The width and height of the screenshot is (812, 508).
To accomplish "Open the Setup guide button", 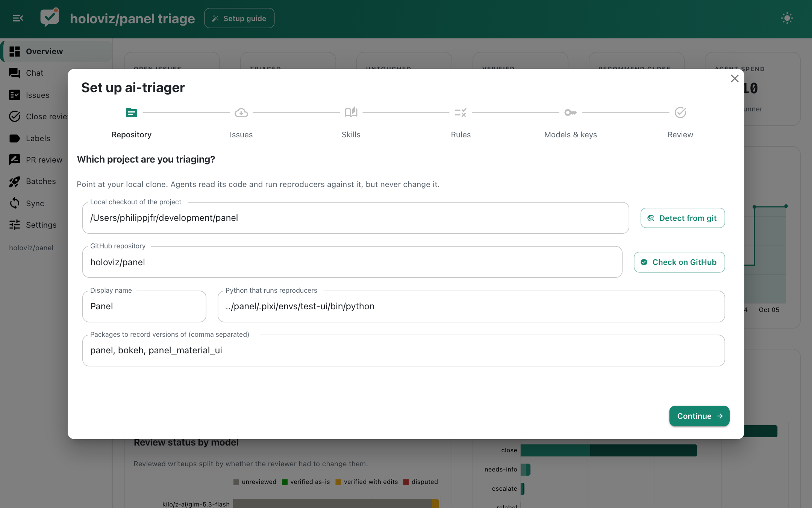I will tap(239, 18).
